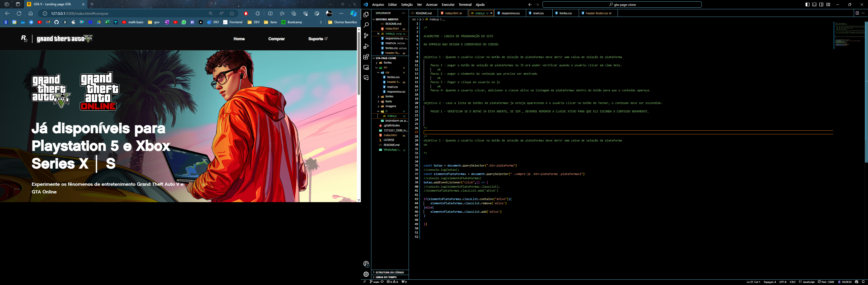
Task: Click the customize layout icon
Action: tap(828, 5)
